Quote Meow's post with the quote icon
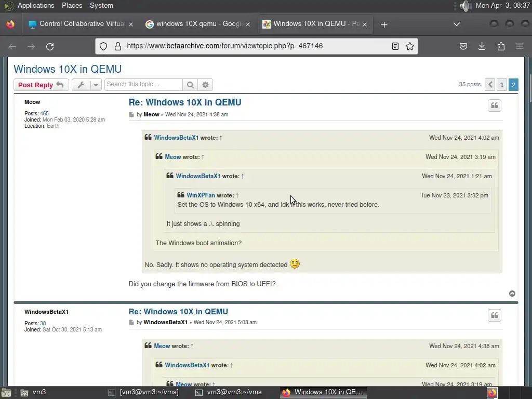The height and width of the screenshot is (399, 532). coord(495,105)
